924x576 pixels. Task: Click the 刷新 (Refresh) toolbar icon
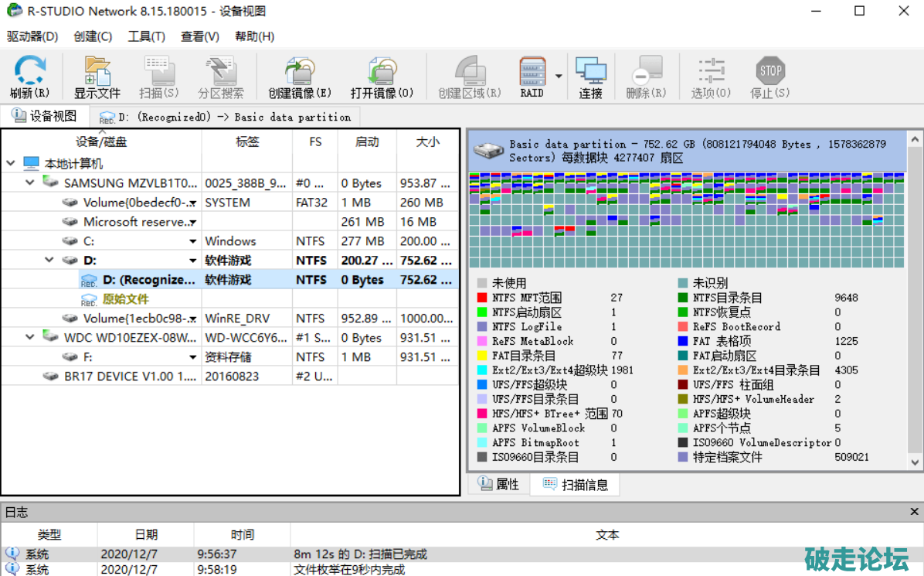point(30,72)
